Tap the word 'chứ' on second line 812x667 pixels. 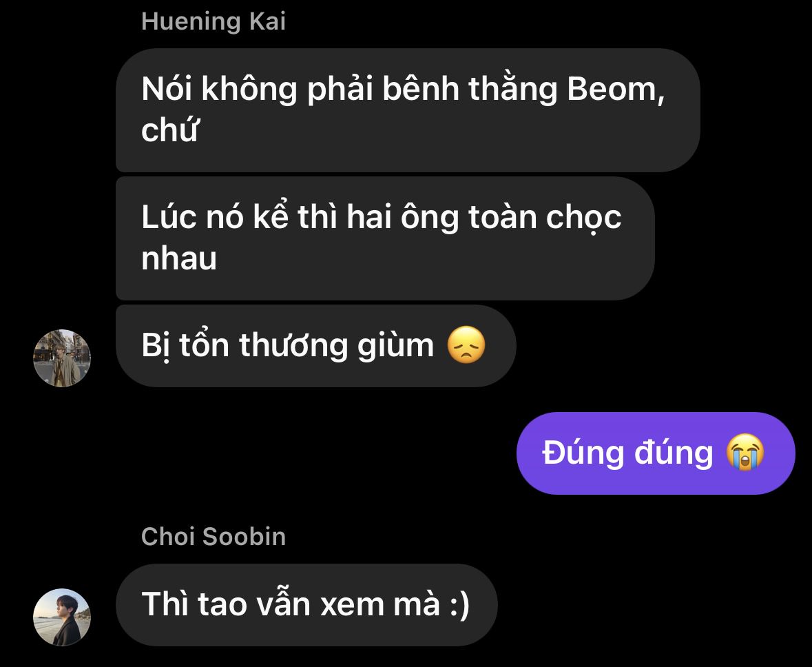(170, 130)
